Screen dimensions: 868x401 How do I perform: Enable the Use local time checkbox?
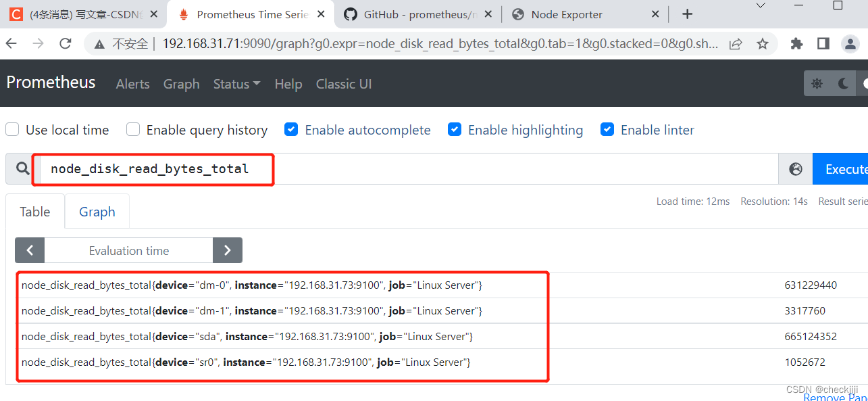click(12, 129)
